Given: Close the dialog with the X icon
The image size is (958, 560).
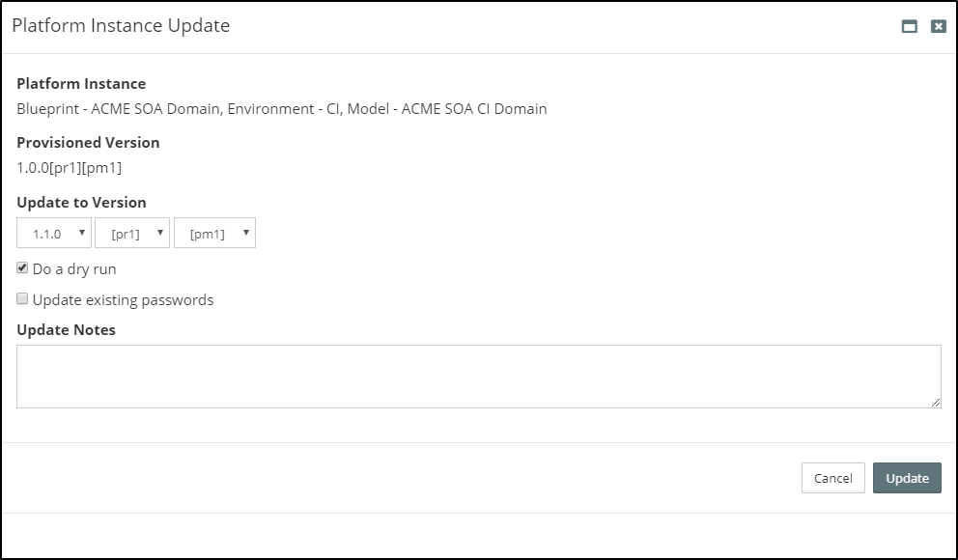Looking at the screenshot, I should click(938, 27).
